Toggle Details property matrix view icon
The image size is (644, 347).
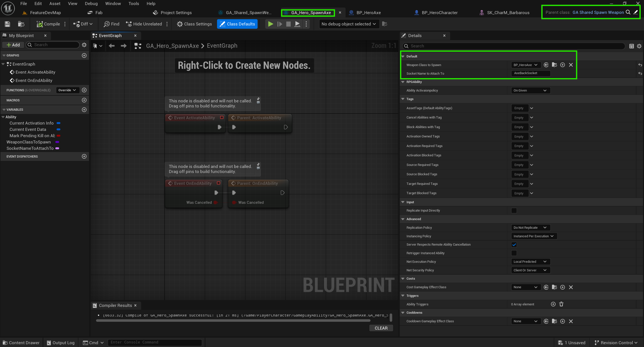point(631,46)
